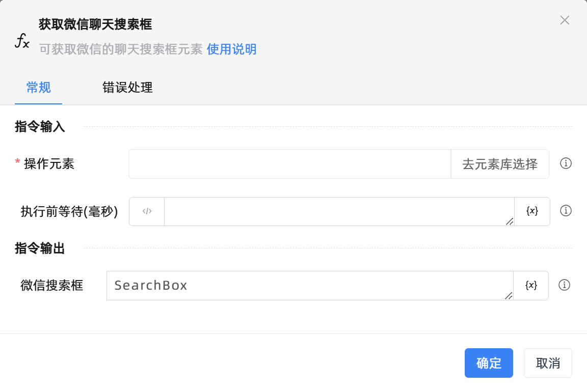587x392 pixels.
Task: Click the 获取微信聊天搜索框 dialog title
Action: click(x=95, y=24)
